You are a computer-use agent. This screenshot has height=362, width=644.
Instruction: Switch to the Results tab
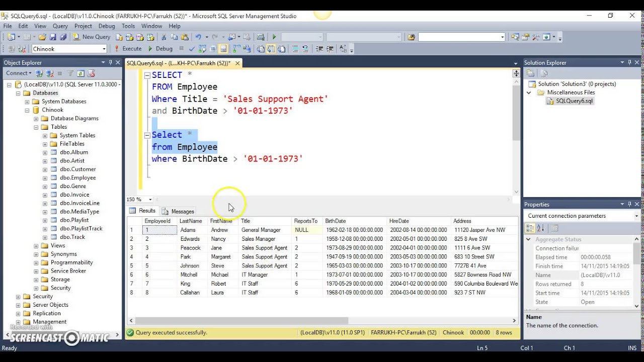click(143, 211)
